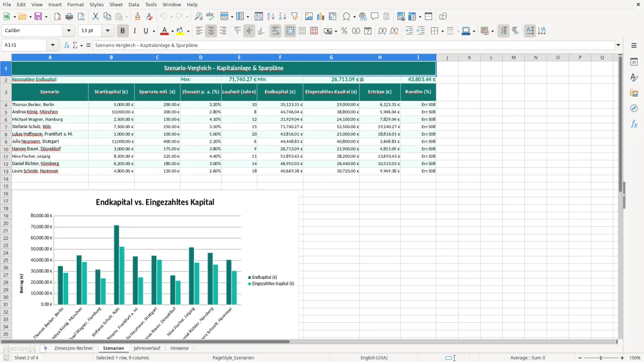Toggle Center Horizontally alignment
The image size is (644, 362).
pyautogui.click(x=211, y=31)
